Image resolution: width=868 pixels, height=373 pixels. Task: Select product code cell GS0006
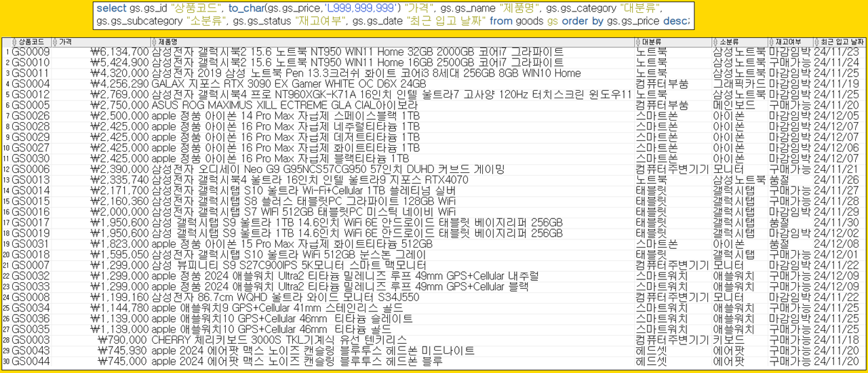pos(31,169)
